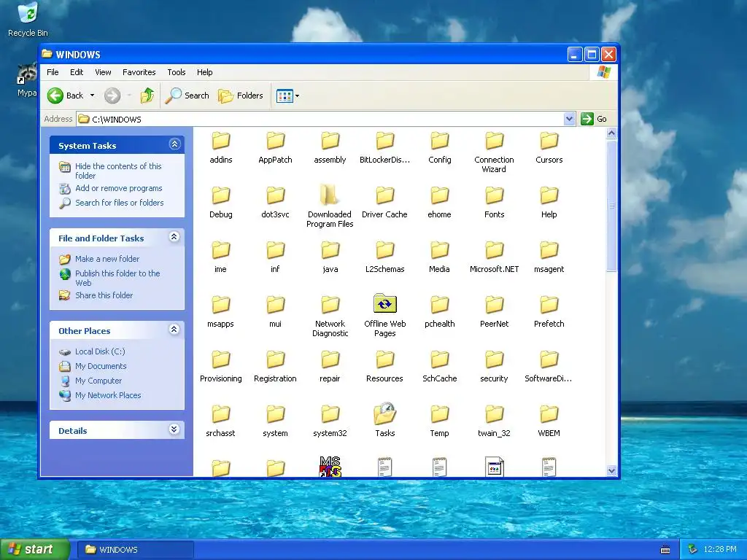This screenshot has width=747, height=560.
Task: Open the Tools menu
Action: click(x=177, y=72)
